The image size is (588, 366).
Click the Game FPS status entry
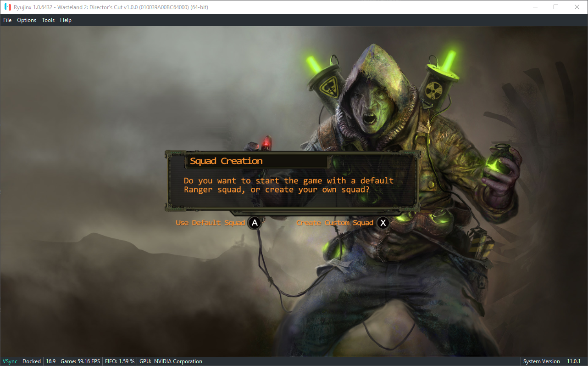(80, 361)
